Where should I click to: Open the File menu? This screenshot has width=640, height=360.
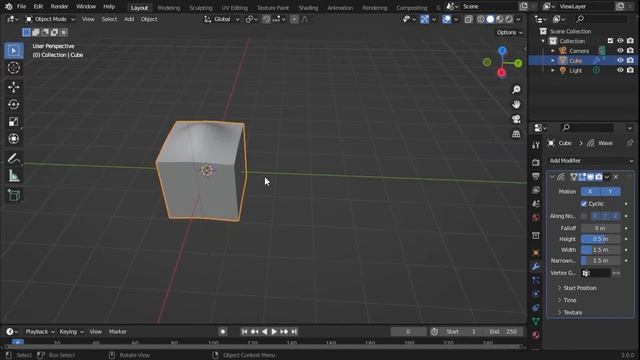[x=21, y=7]
